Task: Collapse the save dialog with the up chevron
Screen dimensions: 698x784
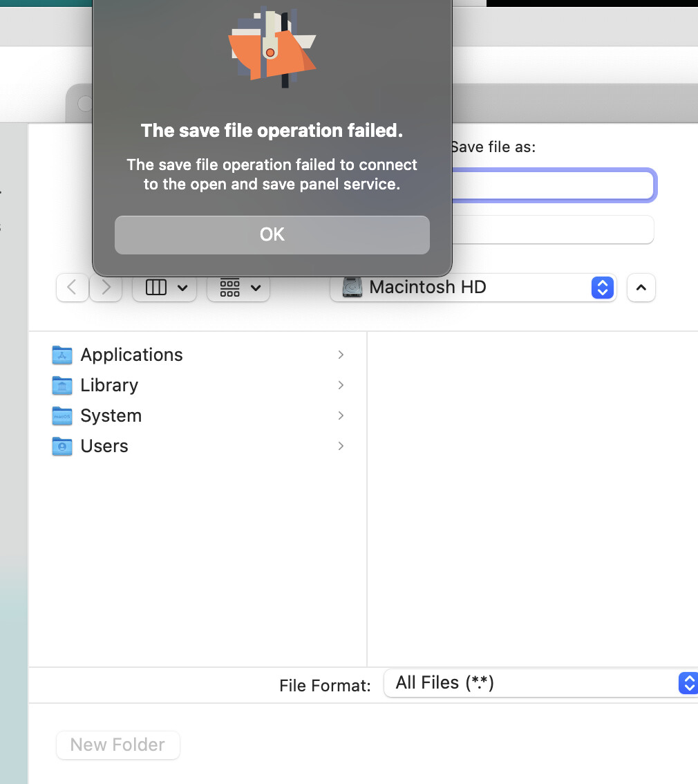Action: [641, 288]
